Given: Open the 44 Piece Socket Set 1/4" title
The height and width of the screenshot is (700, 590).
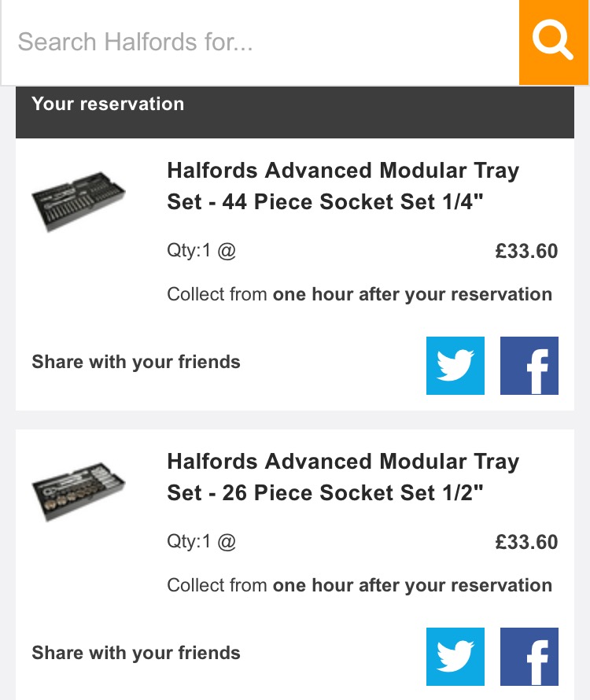Looking at the screenshot, I should click(343, 186).
